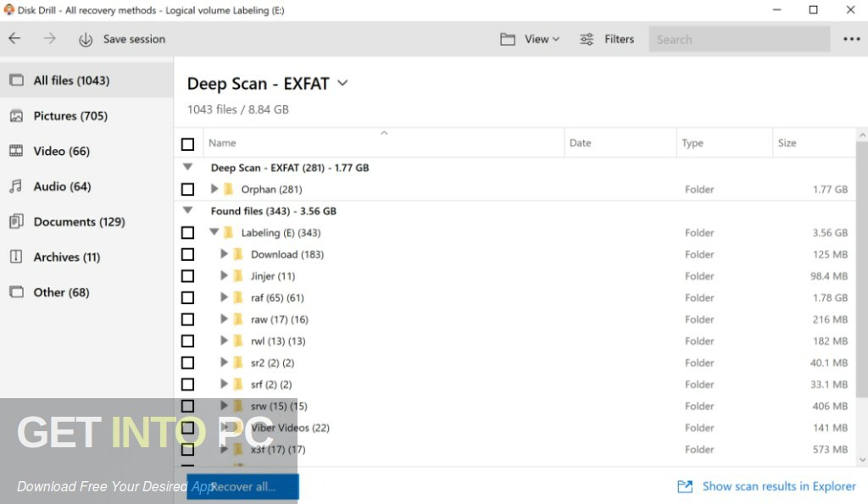Go back with the left arrow icon
868x504 pixels.
click(15, 38)
